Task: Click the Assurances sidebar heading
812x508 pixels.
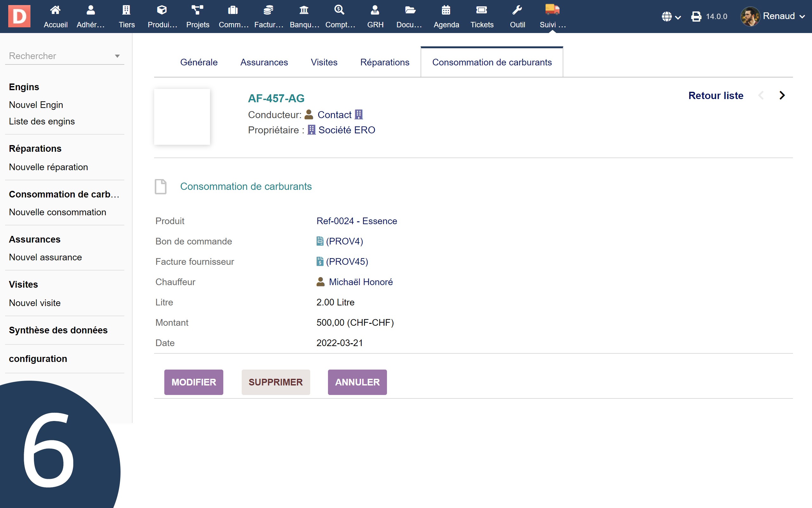Action: pos(35,239)
